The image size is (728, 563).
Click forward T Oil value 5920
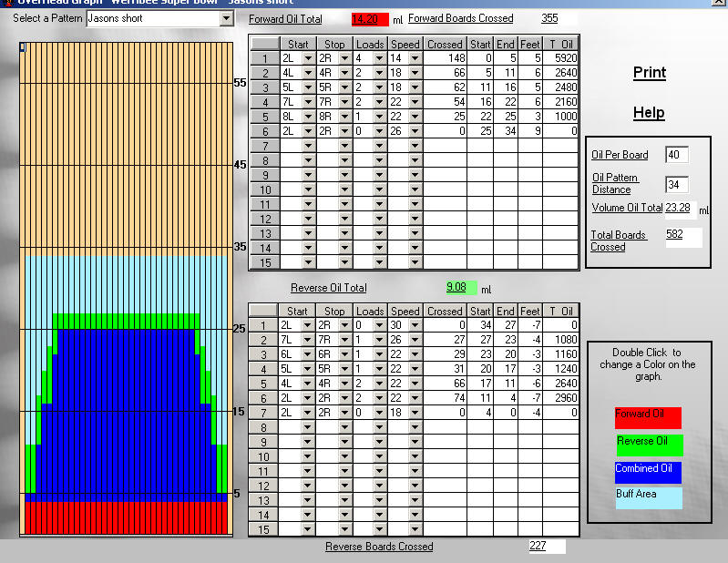tap(561, 58)
